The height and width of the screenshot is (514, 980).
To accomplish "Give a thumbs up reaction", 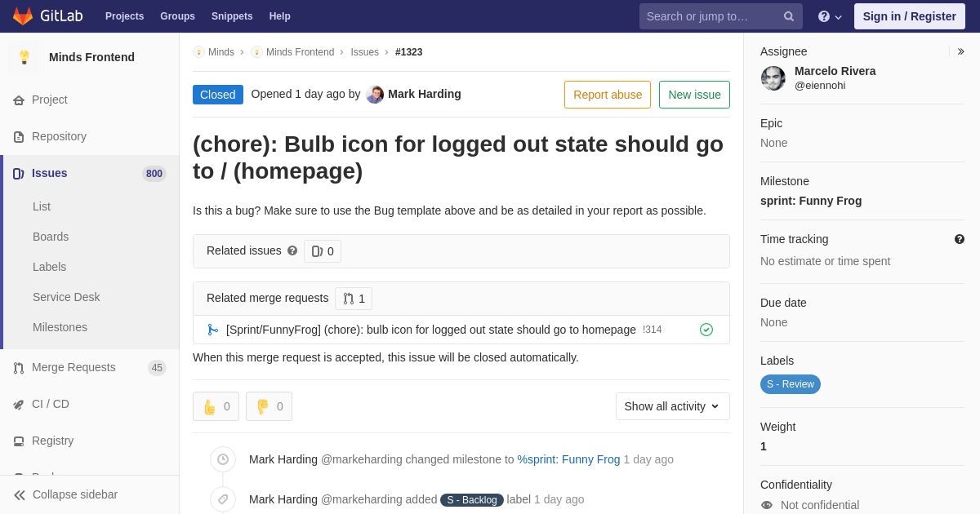I will coord(216,406).
